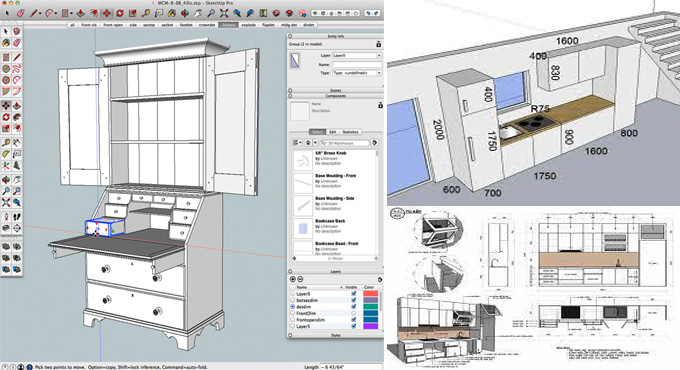Change the purple color swatch of Layer5
The width and height of the screenshot is (680, 370).
coord(371,326)
